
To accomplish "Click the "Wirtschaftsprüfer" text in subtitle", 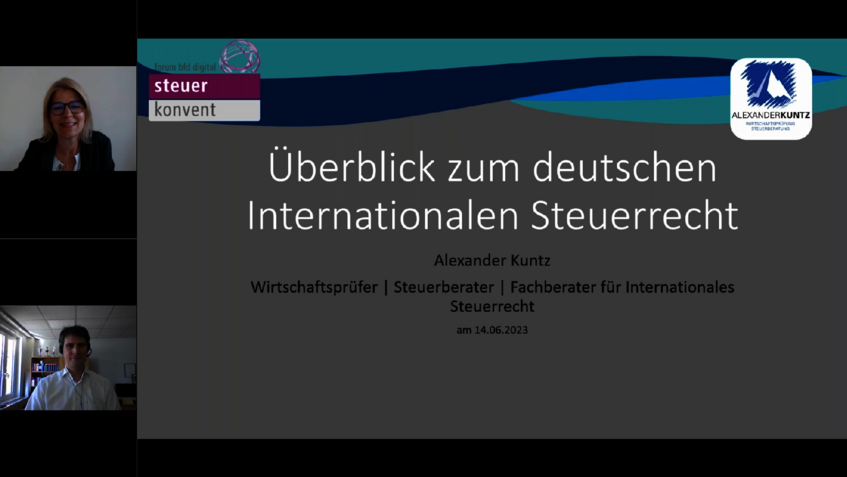I will pyautogui.click(x=314, y=287).
